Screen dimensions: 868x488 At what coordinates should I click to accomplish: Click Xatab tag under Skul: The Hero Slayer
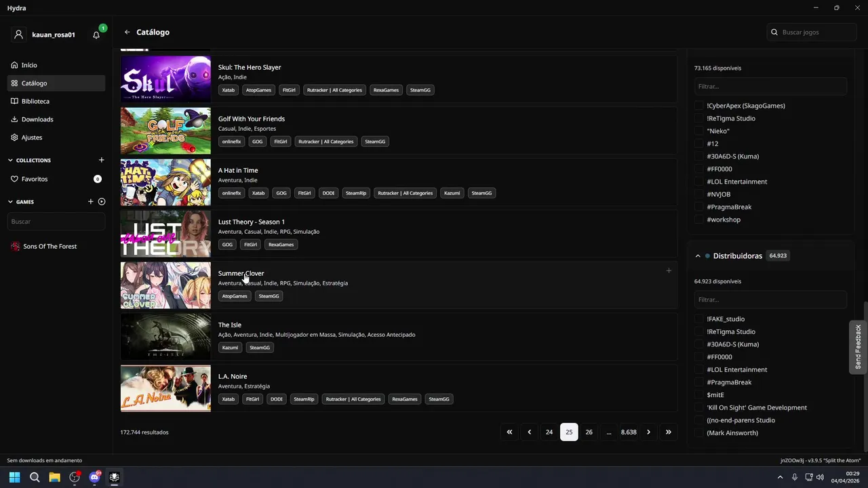pos(229,89)
